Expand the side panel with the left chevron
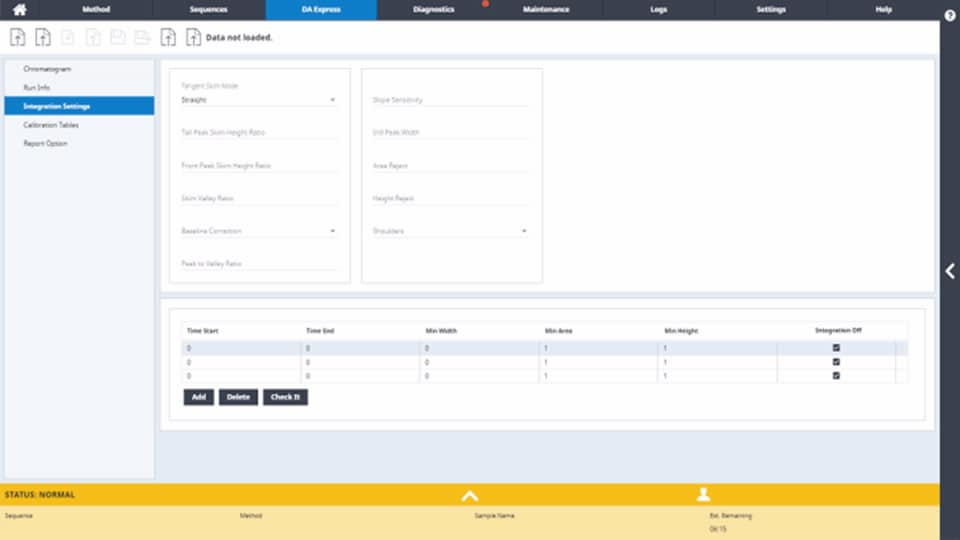The width and height of the screenshot is (960, 540). (950, 271)
